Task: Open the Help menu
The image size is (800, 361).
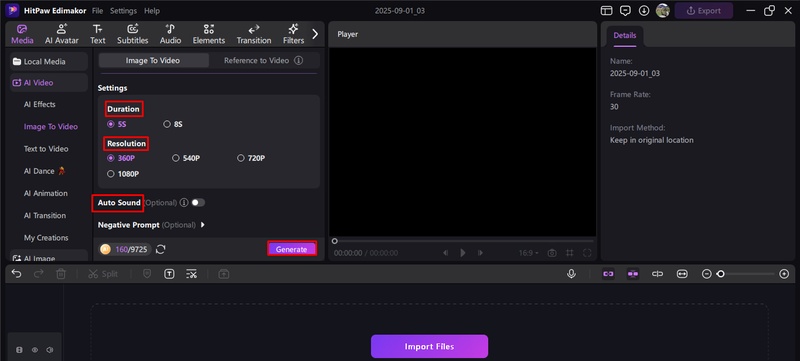Action: (152, 11)
